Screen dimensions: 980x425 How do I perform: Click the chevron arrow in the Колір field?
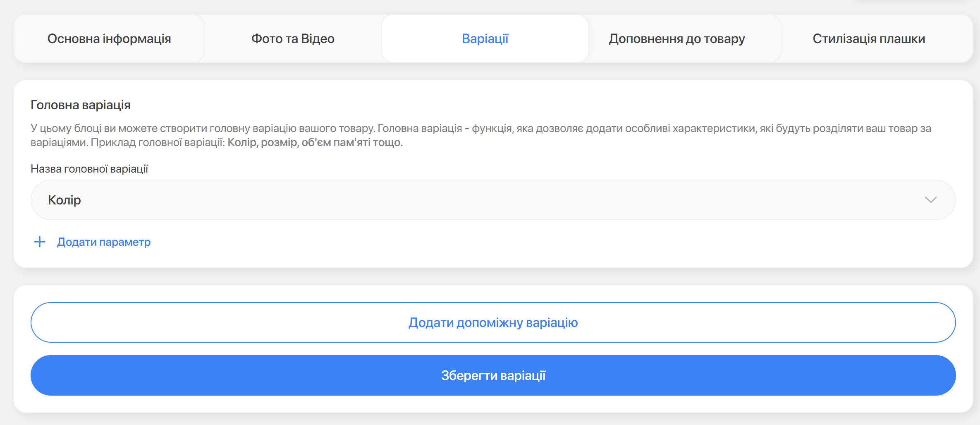[x=930, y=200]
